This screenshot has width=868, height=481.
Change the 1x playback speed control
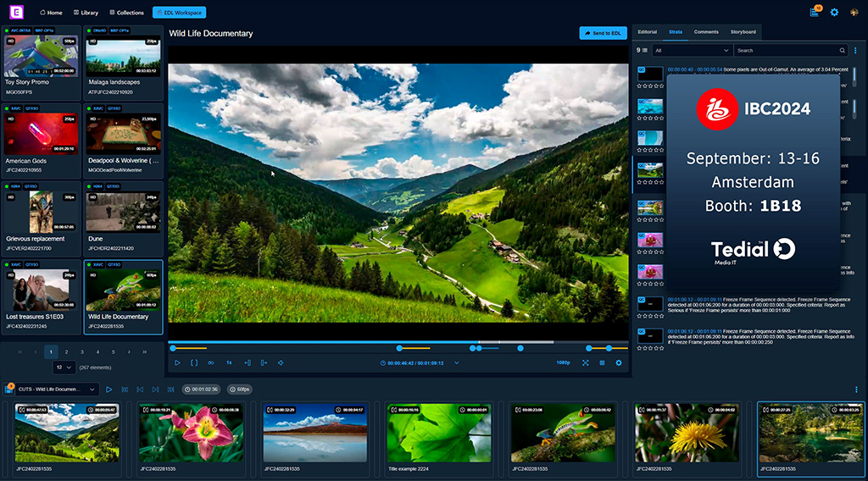[229, 363]
